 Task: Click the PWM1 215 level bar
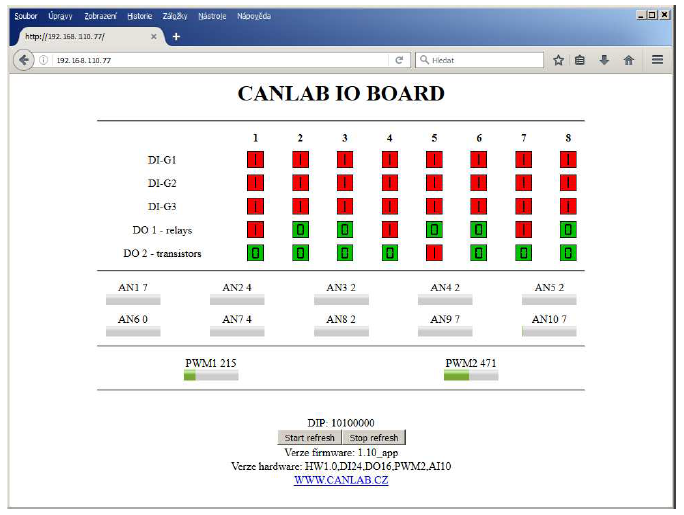pos(211,375)
